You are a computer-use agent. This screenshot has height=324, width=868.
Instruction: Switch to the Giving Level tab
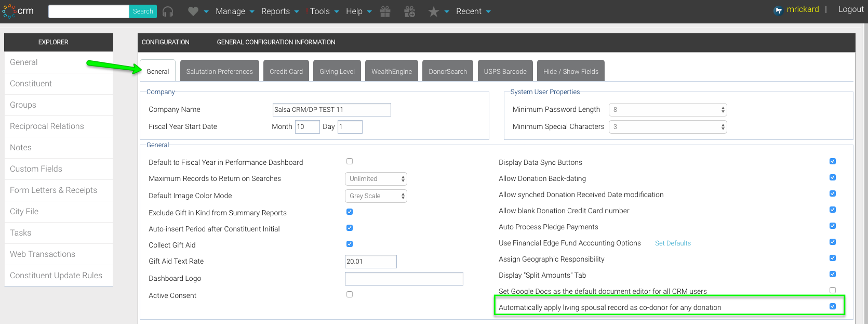[337, 71]
